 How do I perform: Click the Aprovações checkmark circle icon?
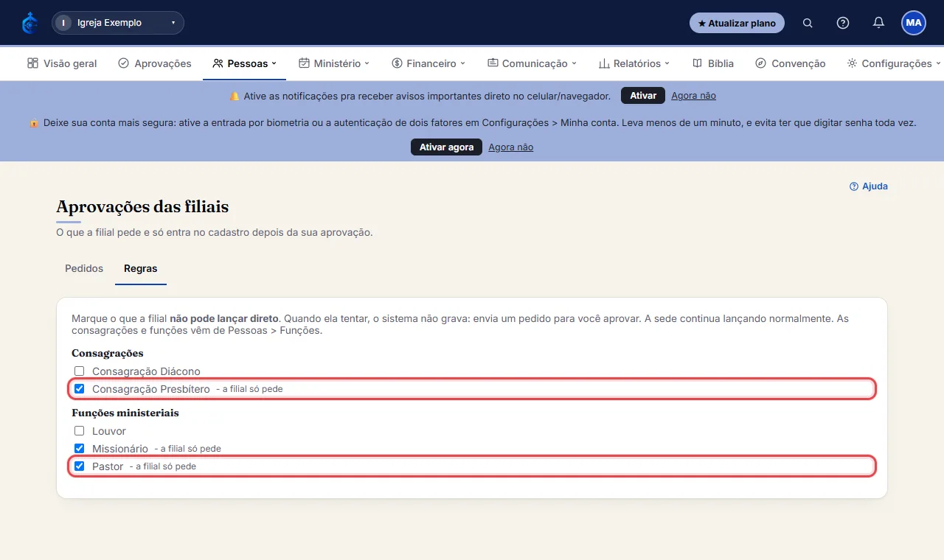tap(123, 63)
